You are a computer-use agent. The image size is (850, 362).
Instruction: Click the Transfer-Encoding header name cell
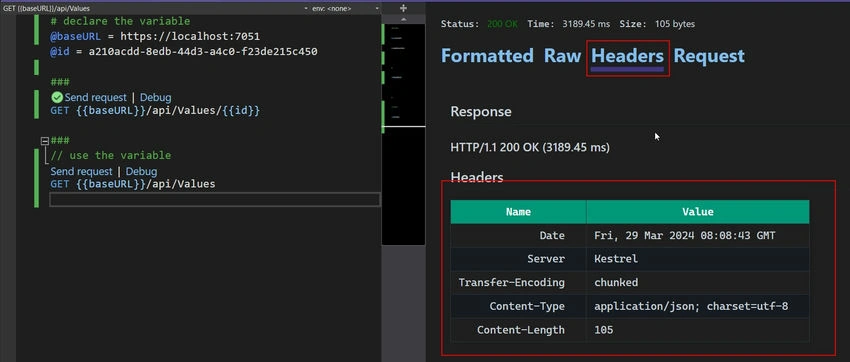(518, 282)
